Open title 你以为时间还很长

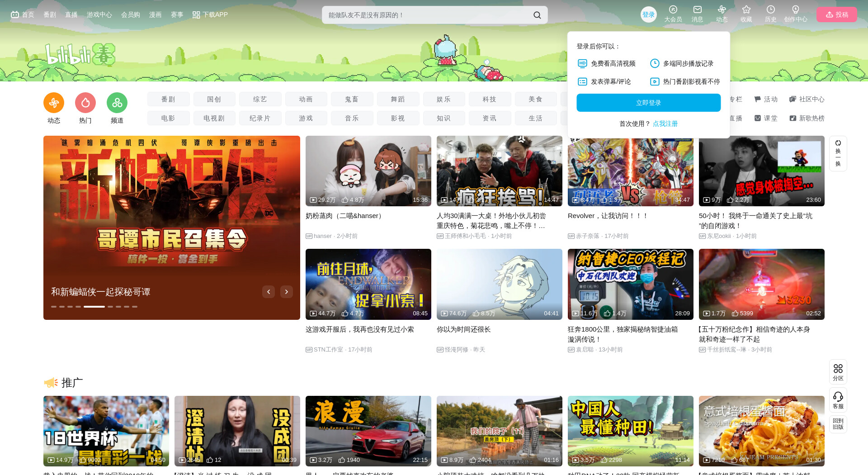[x=464, y=329]
